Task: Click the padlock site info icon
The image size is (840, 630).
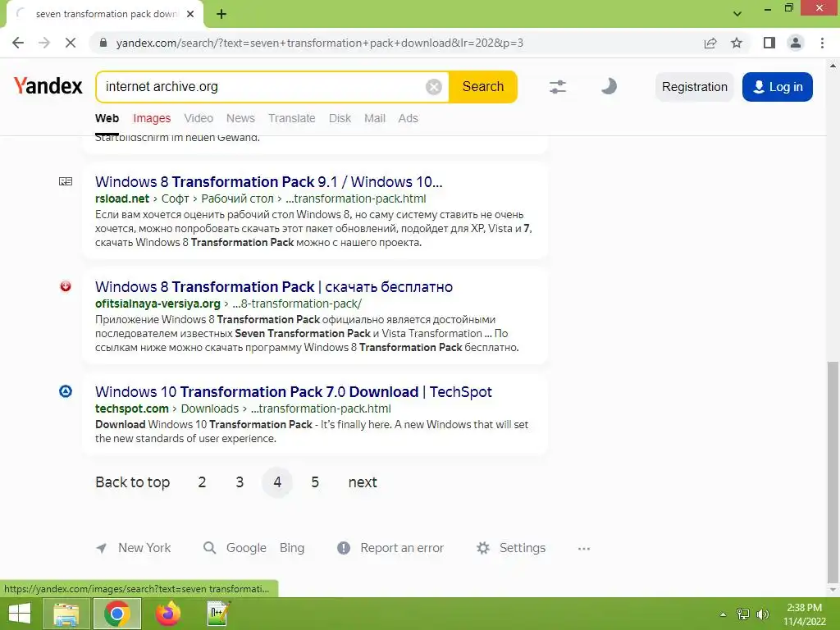Action: pyautogui.click(x=103, y=43)
